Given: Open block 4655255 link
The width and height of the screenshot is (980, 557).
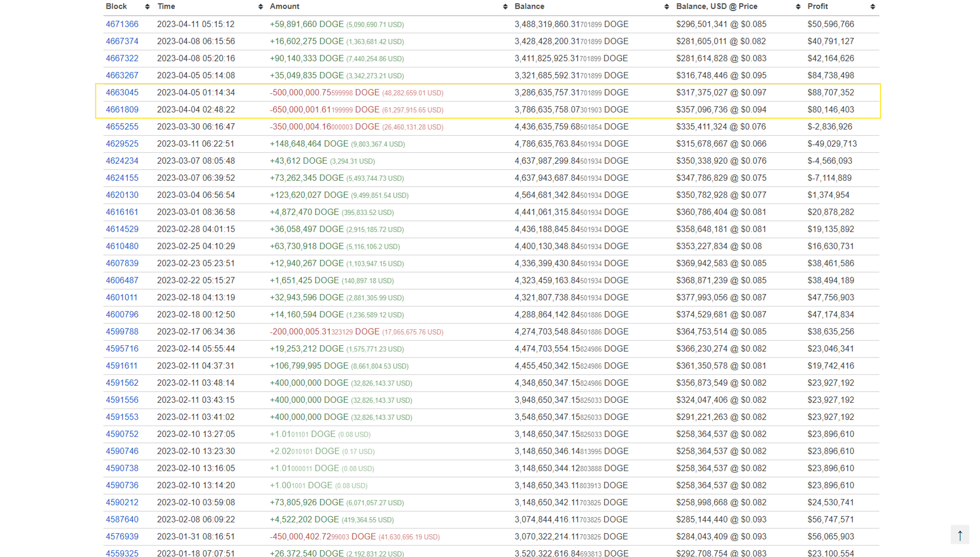Looking at the screenshot, I should (122, 127).
